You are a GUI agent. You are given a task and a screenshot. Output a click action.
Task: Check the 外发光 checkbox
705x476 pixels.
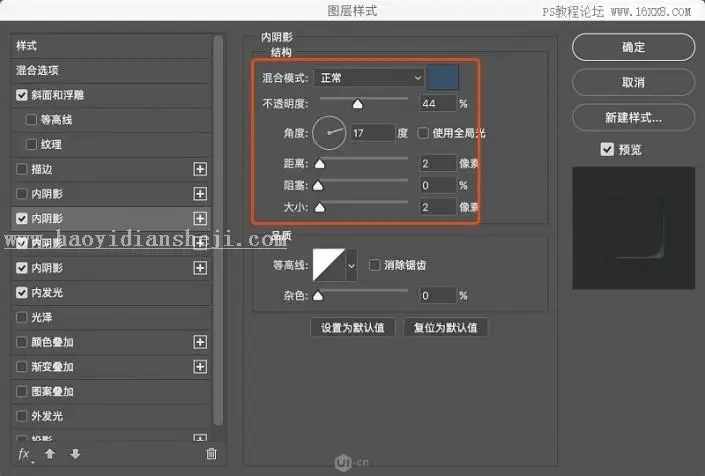click(22, 416)
